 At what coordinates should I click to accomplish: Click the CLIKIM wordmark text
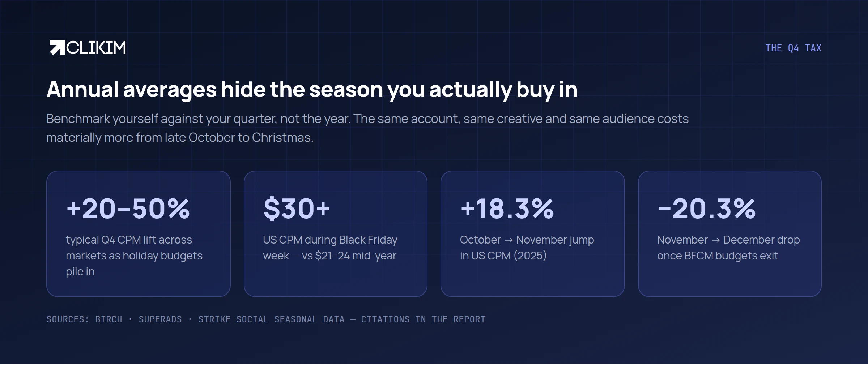tap(96, 48)
